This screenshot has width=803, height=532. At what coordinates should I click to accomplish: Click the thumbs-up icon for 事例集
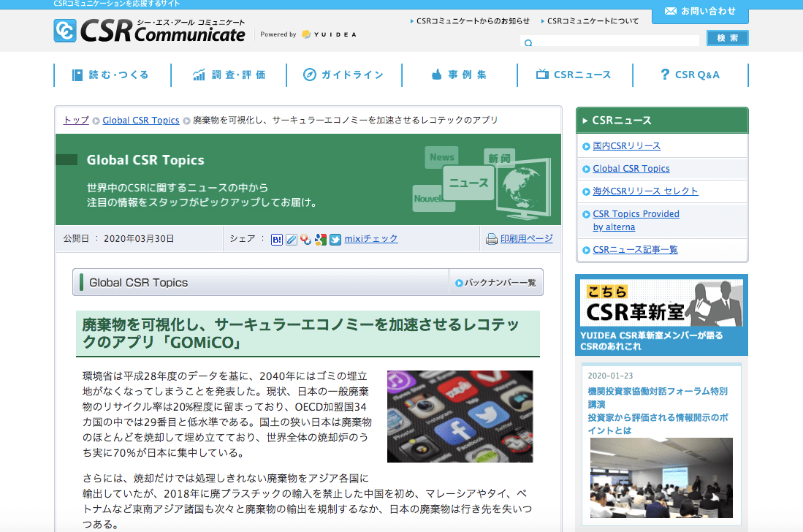point(436,75)
